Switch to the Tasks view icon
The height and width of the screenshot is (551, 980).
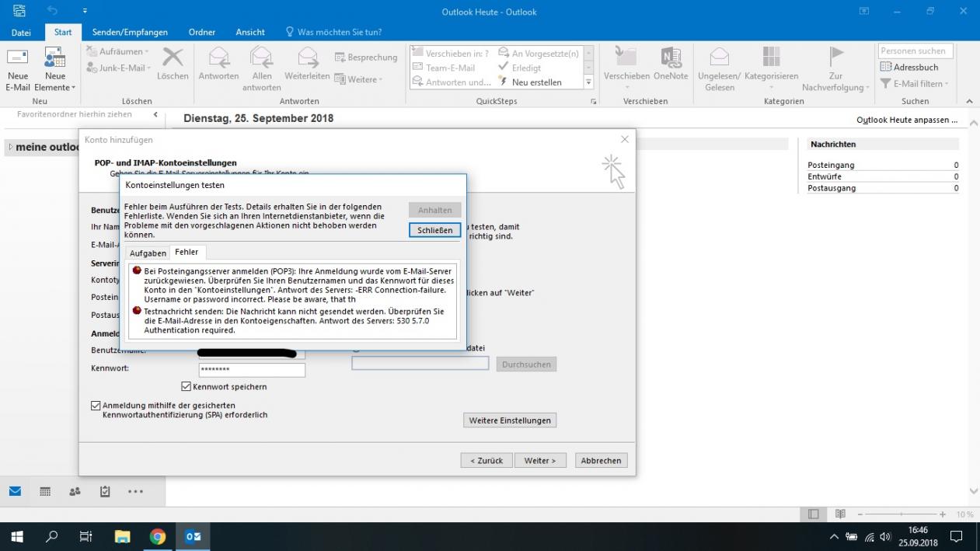click(105, 491)
